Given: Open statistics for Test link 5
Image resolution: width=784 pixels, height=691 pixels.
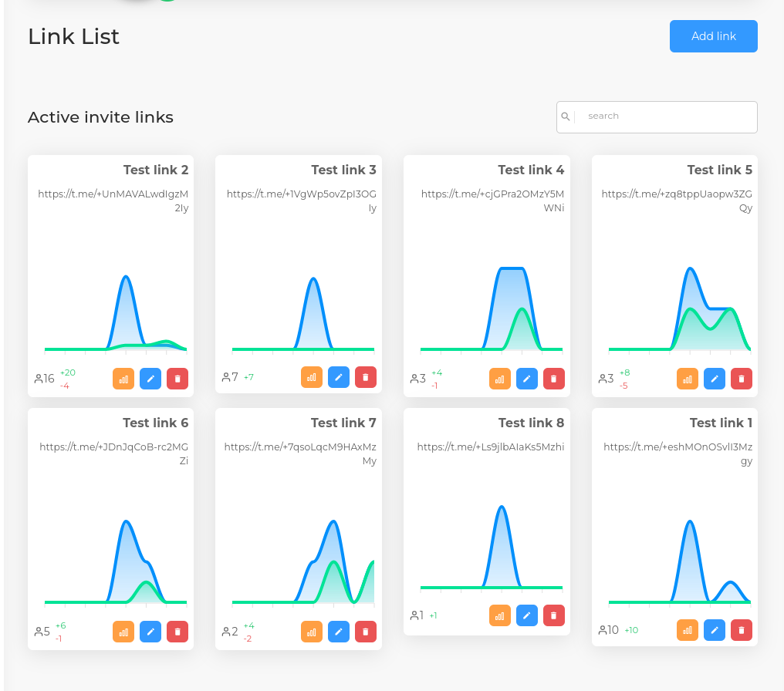Looking at the screenshot, I should pos(688,379).
